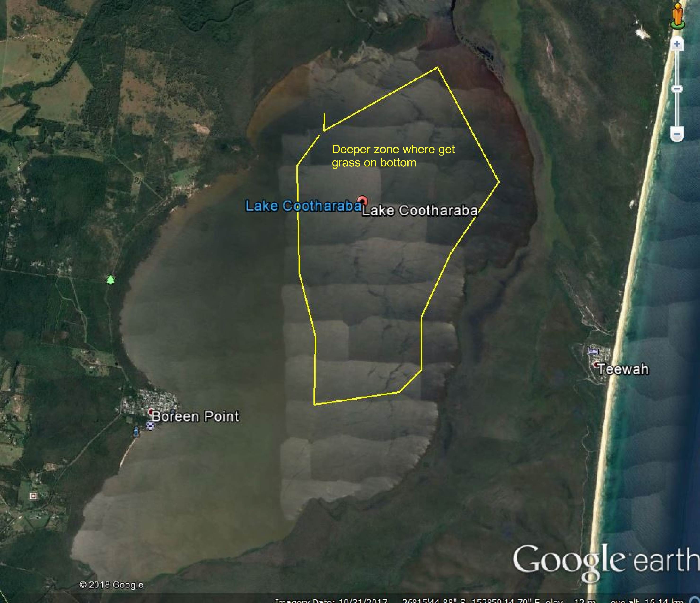Click the square marker icon at lower left
Image resolution: width=700 pixels, height=603 pixels.
click(33, 496)
